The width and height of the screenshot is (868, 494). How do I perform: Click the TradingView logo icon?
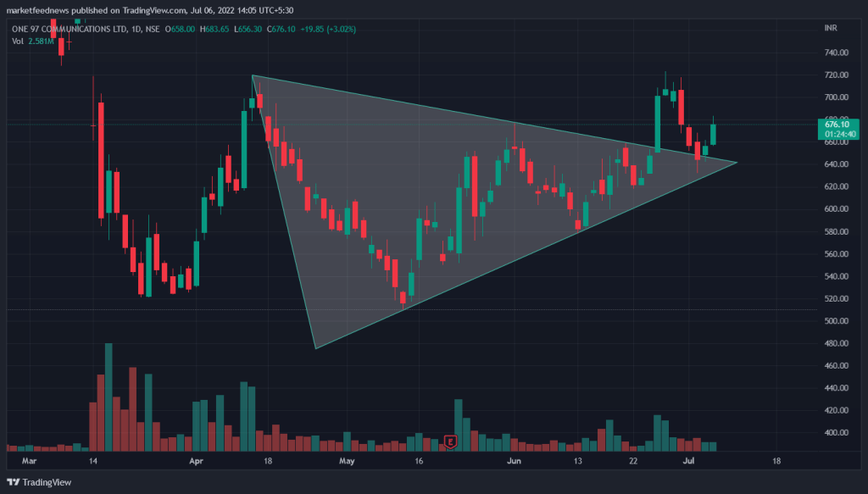[12, 481]
